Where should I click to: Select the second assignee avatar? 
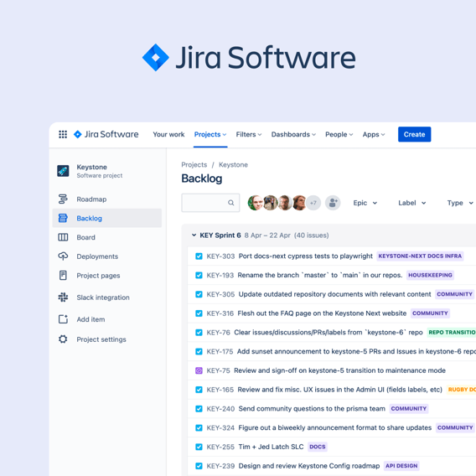coord(270,203)
